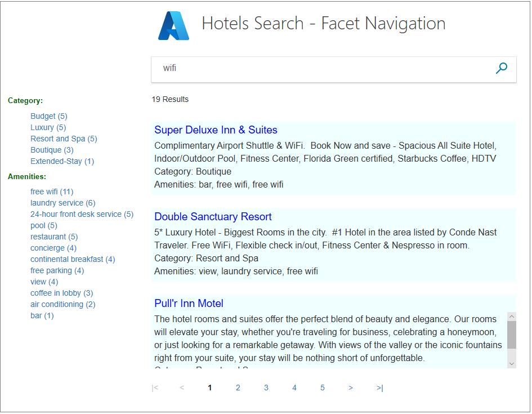Click the magnifying glass search icon
This screenshot has width=532, height=414.
point(501,68)
